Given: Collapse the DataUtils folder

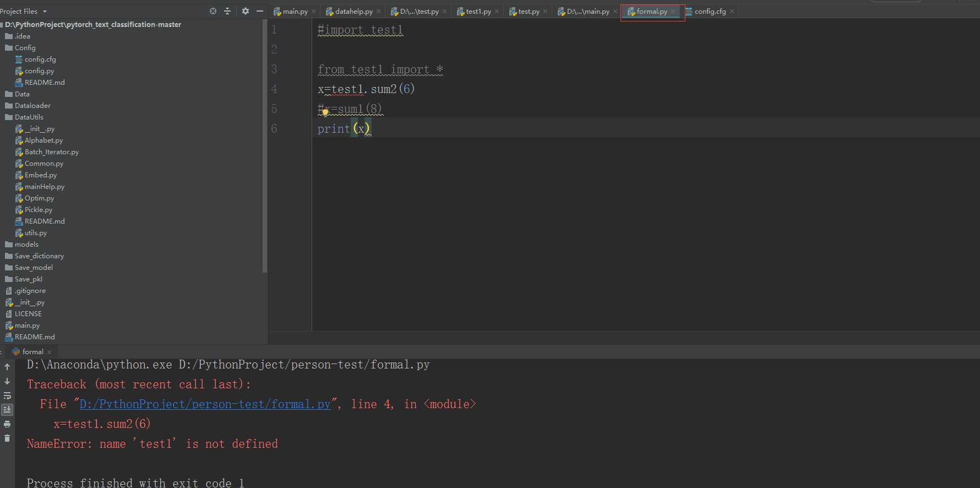Looking at the screenshot, I should 24,117.
